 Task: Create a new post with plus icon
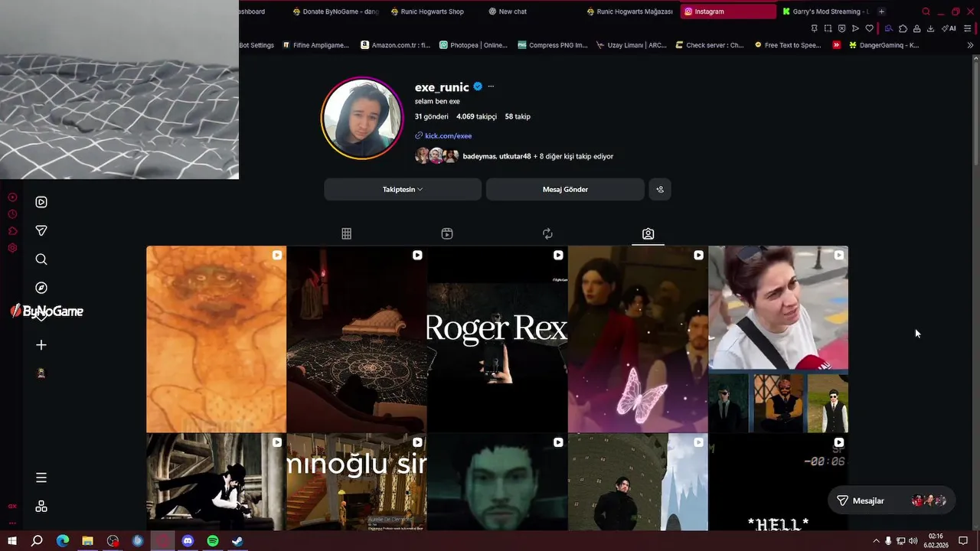41,345
